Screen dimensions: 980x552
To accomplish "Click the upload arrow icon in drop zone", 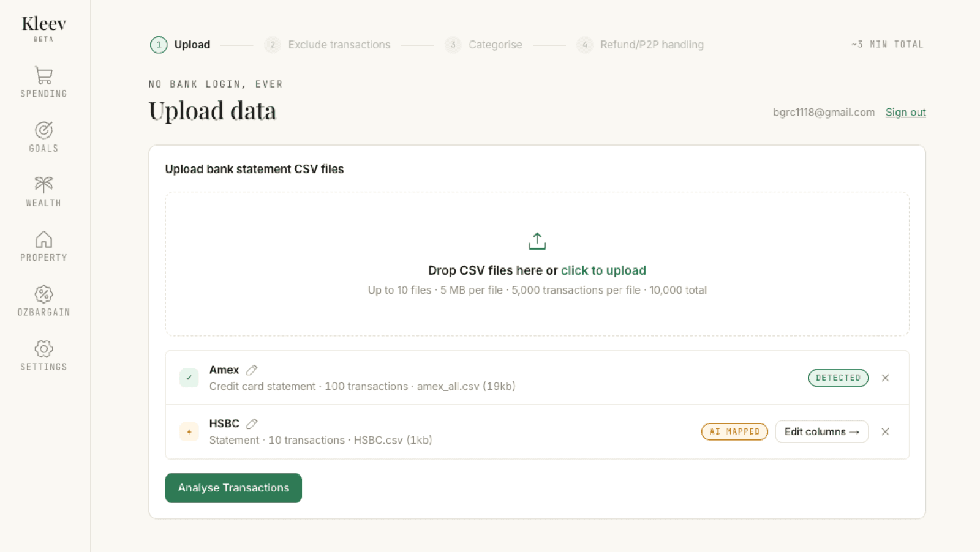I will (x=537, y=241).
